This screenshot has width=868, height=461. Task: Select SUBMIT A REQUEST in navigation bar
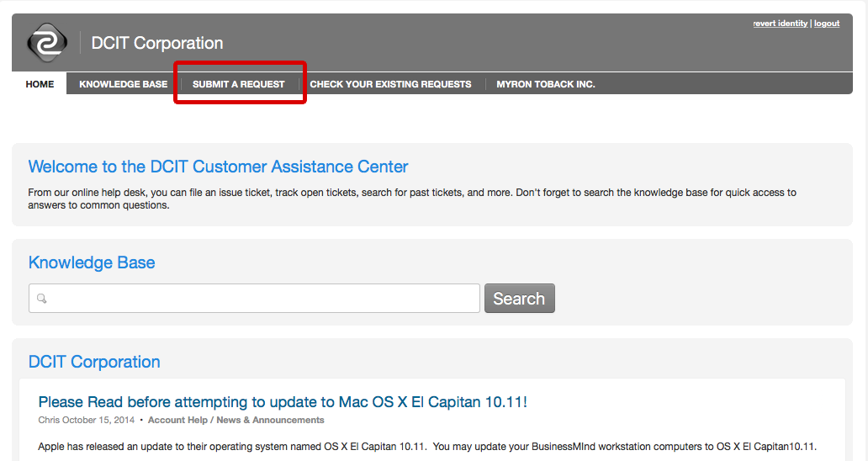239,84
